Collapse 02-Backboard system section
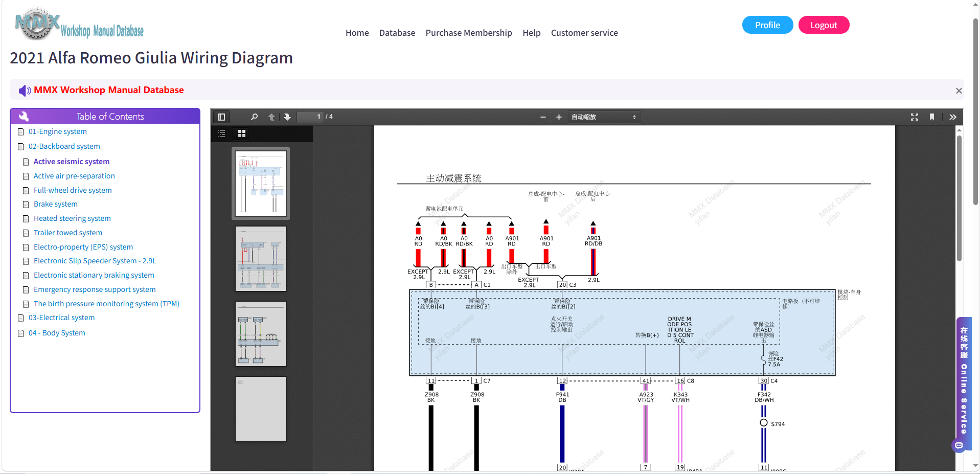The width and height of the screenshot is (980, 474). 64,146
